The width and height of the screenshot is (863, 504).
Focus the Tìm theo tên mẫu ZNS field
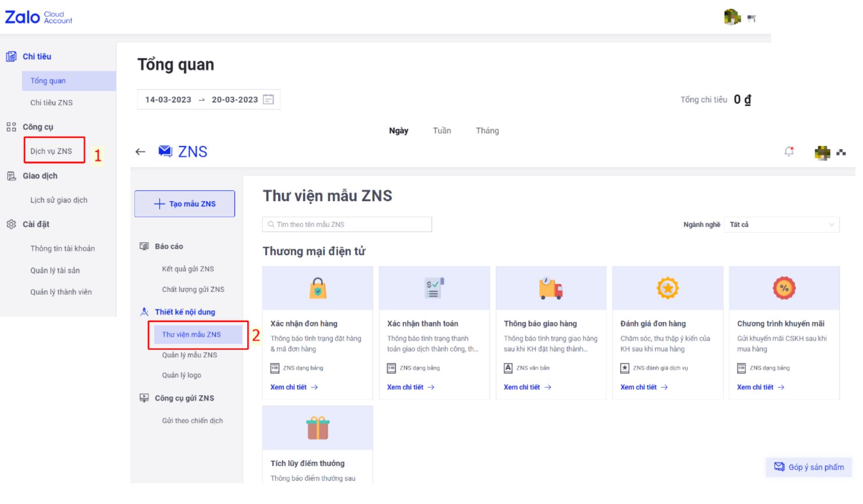pyautogui.click(x=347, y=224)
